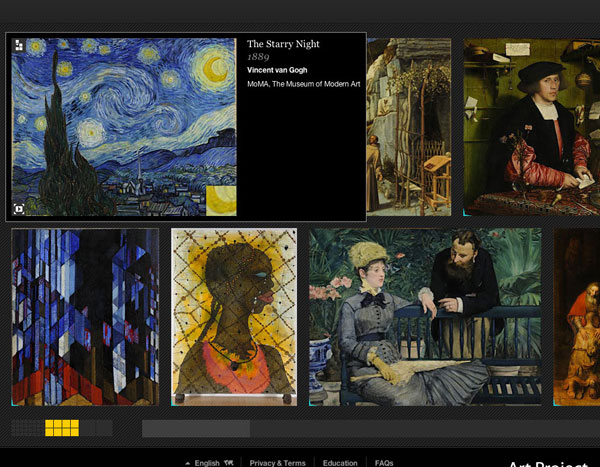This screenshot has height=467, width=600.
Task: Open the monk in rocky landscape painting
Action: [409, 127]
